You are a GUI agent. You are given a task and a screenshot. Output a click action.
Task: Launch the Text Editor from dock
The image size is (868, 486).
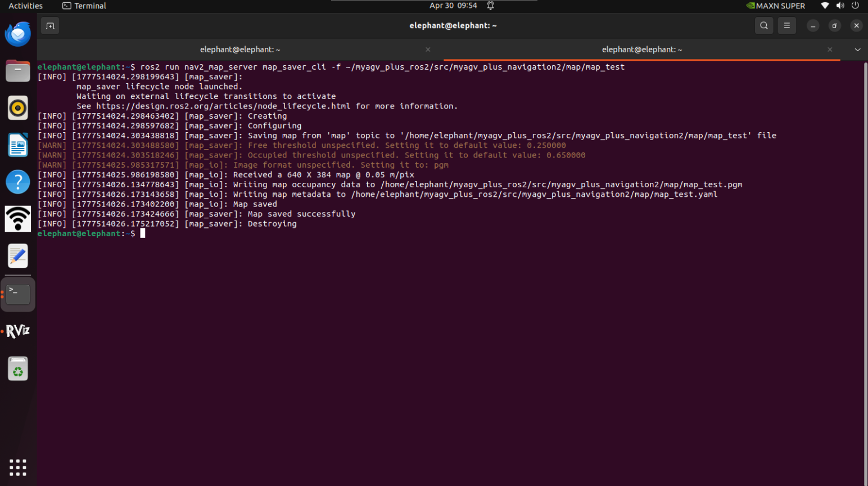[x=18, y=256]
